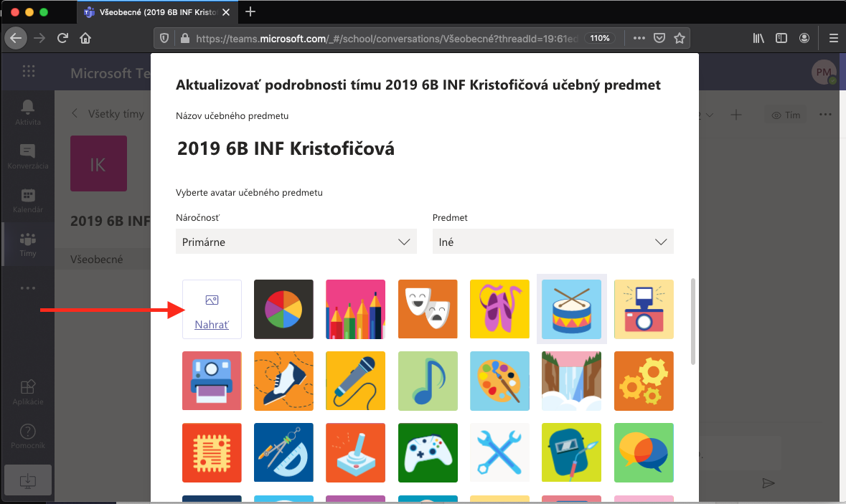Screen dimensions: 846x504
Task: Open Konverzácia chat icon in sidebar
Action: 28,156
